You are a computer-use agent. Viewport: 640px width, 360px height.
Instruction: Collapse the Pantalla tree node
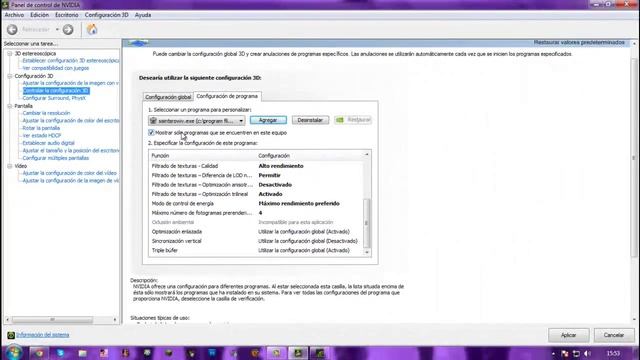10,106
